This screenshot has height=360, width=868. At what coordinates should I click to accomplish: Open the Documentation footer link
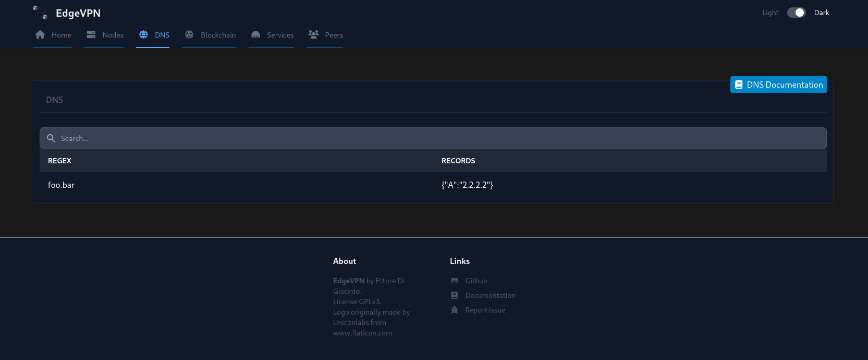click(x=490, y=295)
